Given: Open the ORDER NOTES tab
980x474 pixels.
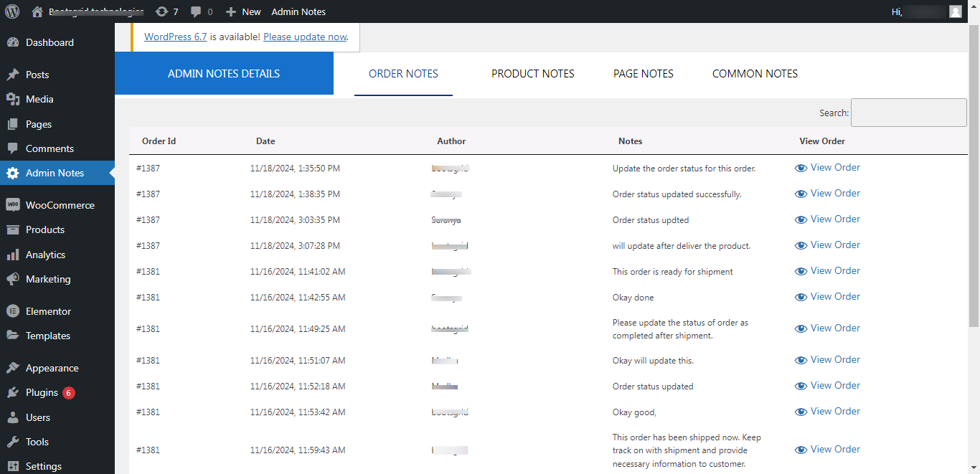Looking at the screenshot, I should pyautogui.click(x=403, y=74).
